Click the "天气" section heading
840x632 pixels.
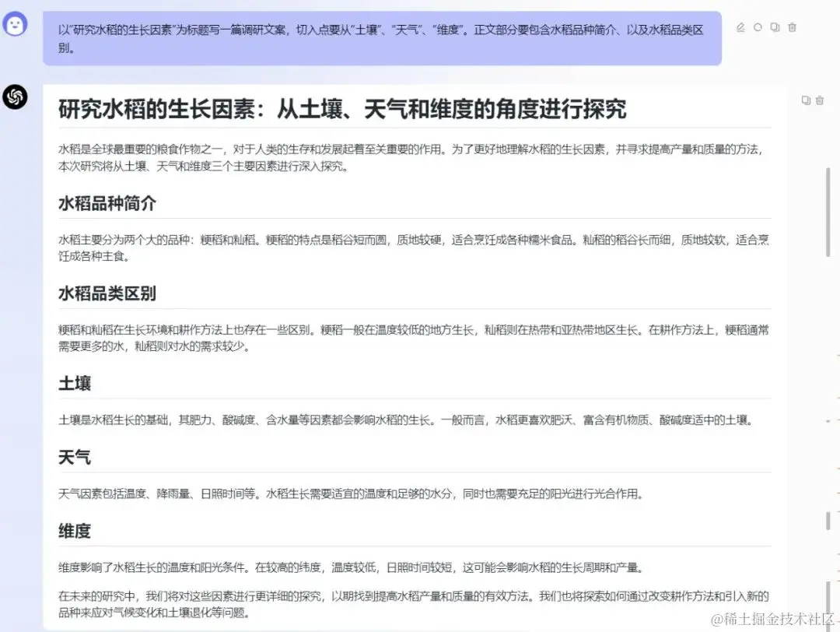click(75, 458)
